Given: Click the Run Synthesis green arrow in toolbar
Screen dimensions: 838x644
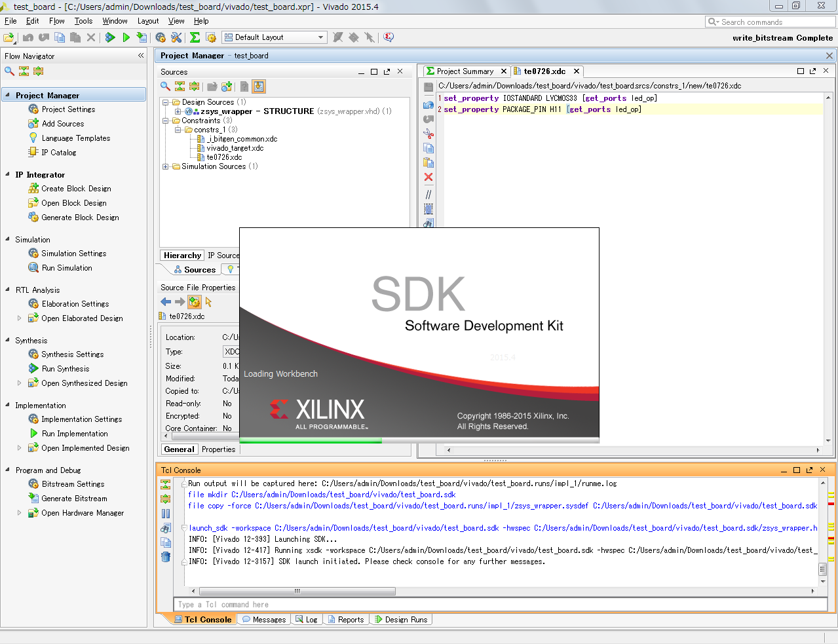Looking at the screenshot, I should tap(110, 37).
